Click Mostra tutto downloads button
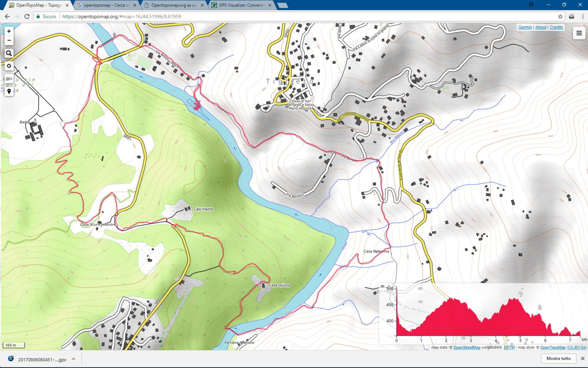Screen dimensions: 588x368 559,359
